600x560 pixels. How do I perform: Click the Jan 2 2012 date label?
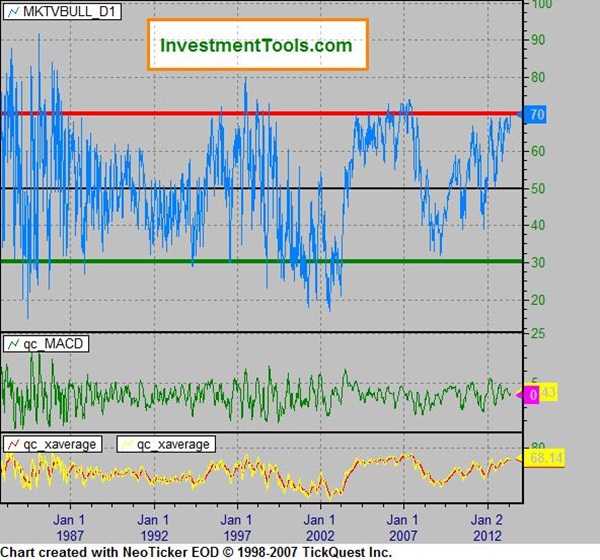coord(486,527)
